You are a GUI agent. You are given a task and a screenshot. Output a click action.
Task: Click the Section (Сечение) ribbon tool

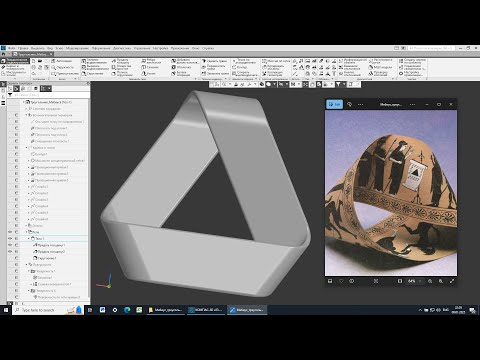tap(150, 67)
